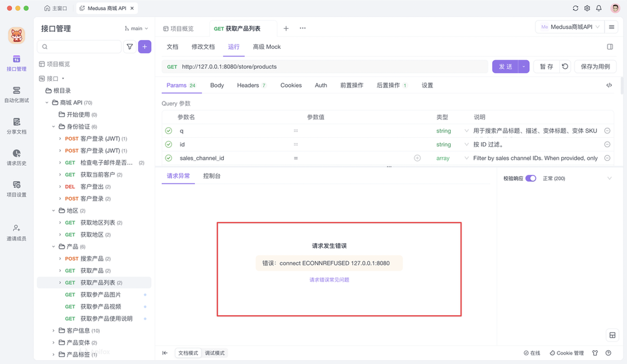Open type dropdown for q parameter
The height and width of the screenshot is (364, 627).
tap(466, 131)
